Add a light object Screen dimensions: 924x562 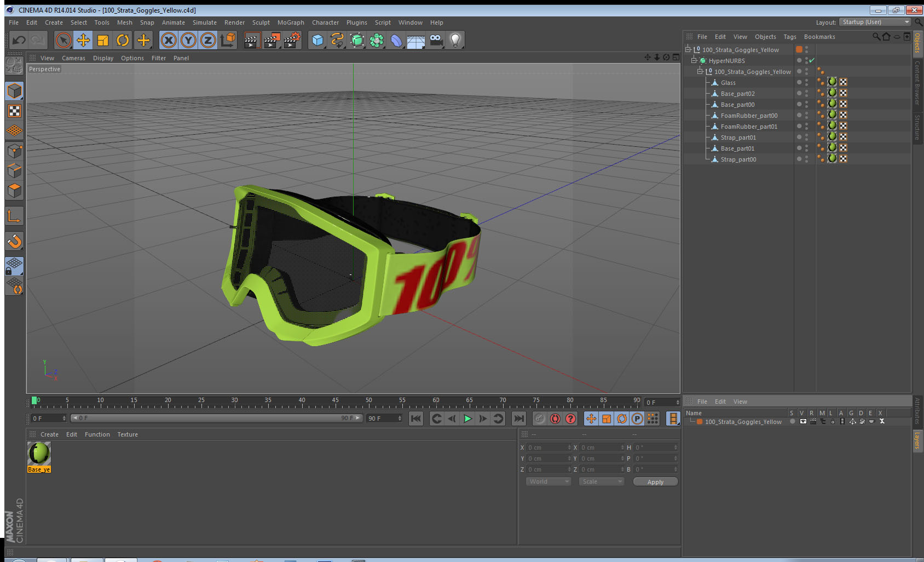455,40
